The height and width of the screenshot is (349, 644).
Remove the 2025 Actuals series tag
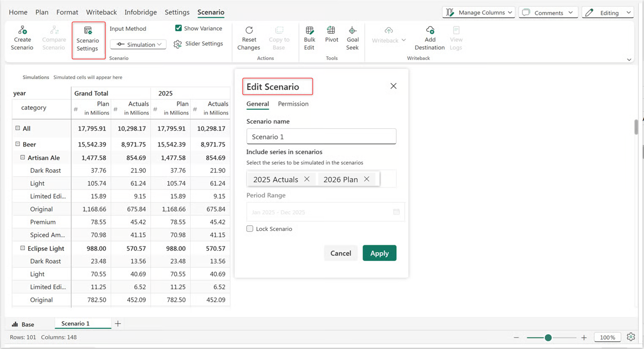307,179
